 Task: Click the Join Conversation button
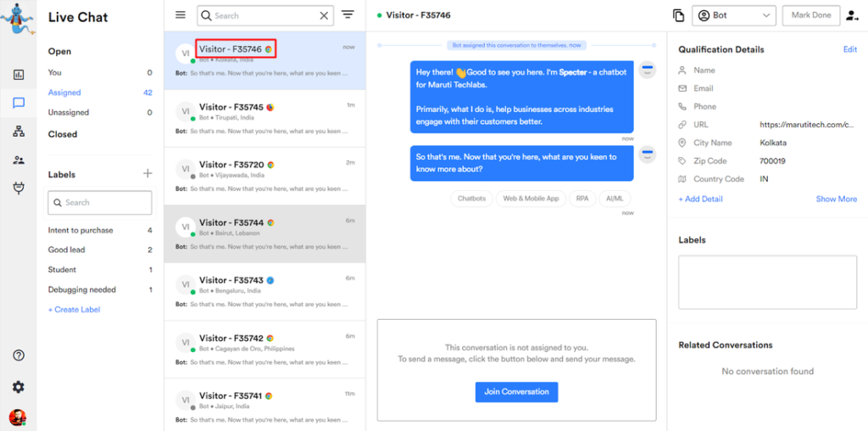pos(516,392)
